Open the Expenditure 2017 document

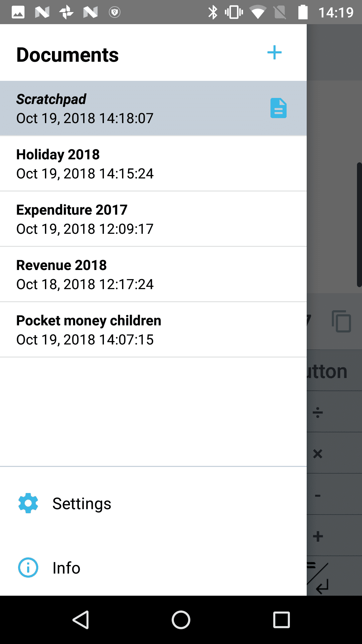pos(134,219)
